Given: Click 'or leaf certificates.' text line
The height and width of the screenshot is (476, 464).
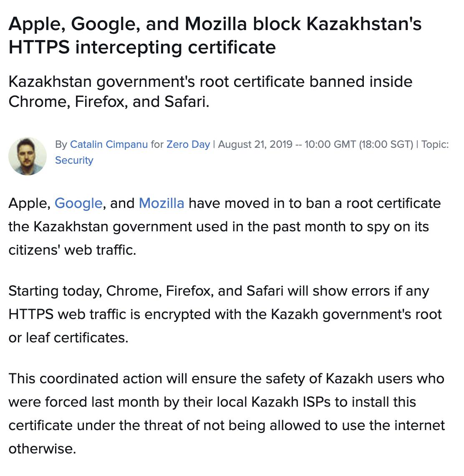Looking at the screenshot, I should [x=68, y=337].
